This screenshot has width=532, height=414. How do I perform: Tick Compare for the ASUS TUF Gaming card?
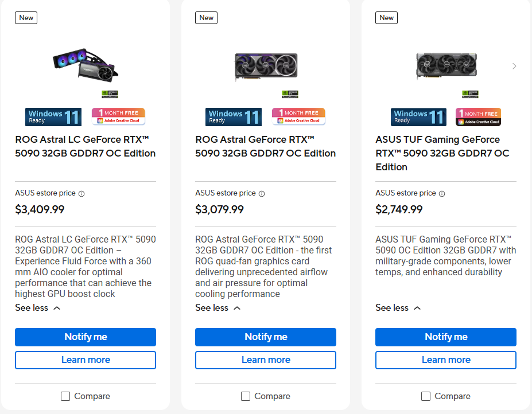pyautogui.click(x=426, y=396)
